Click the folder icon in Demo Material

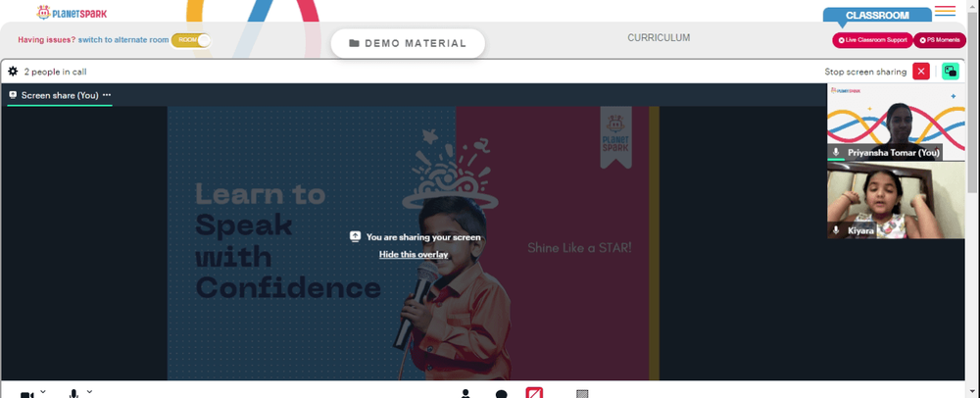(x=354, y=43)
